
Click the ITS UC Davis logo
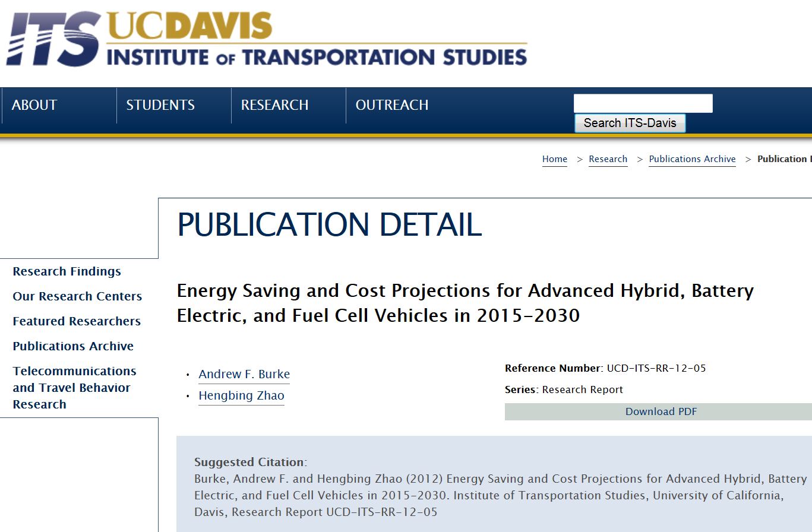pyautogui.click(x=266, y=39)
